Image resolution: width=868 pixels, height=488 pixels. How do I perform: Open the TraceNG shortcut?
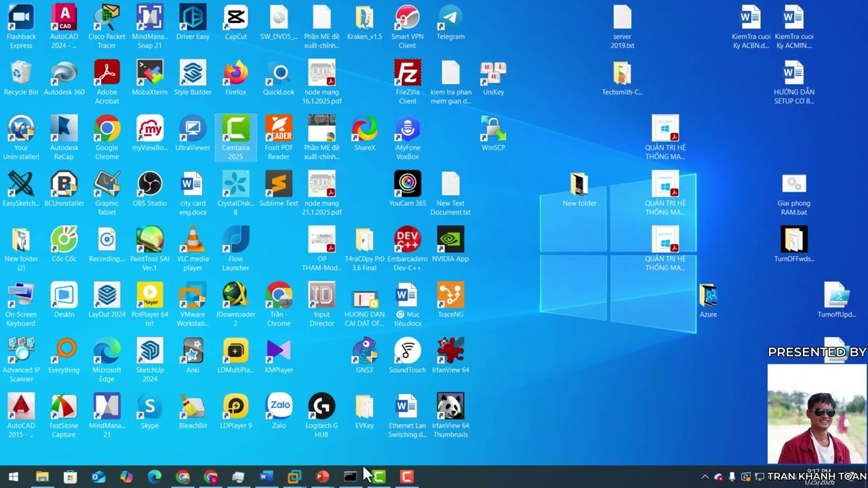[450, 300]
